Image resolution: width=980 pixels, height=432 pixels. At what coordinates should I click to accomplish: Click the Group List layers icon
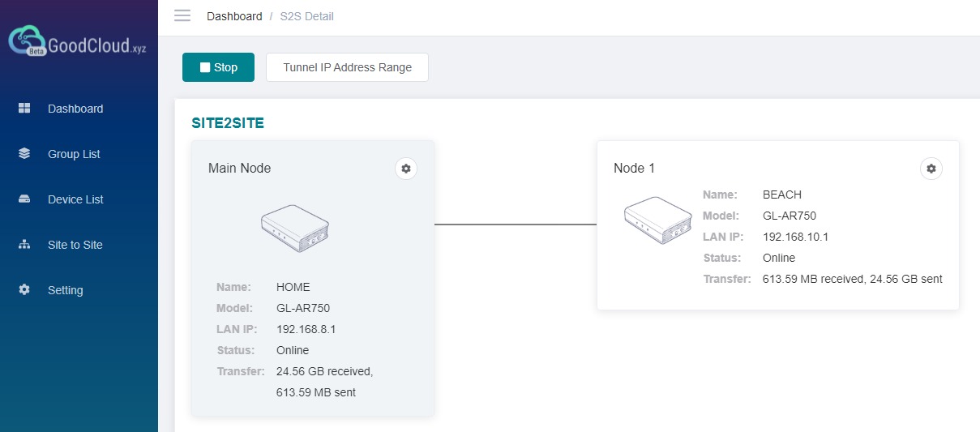[24, 154]
